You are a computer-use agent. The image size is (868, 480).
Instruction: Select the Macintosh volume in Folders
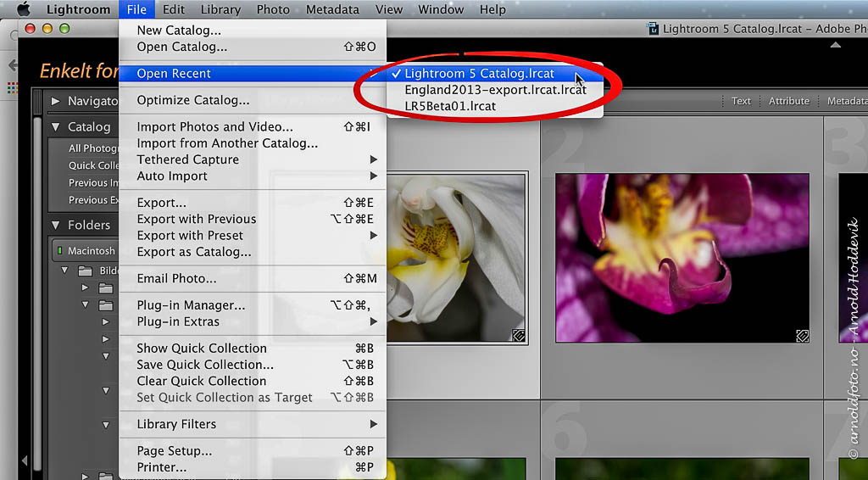[x=86, y=251]
